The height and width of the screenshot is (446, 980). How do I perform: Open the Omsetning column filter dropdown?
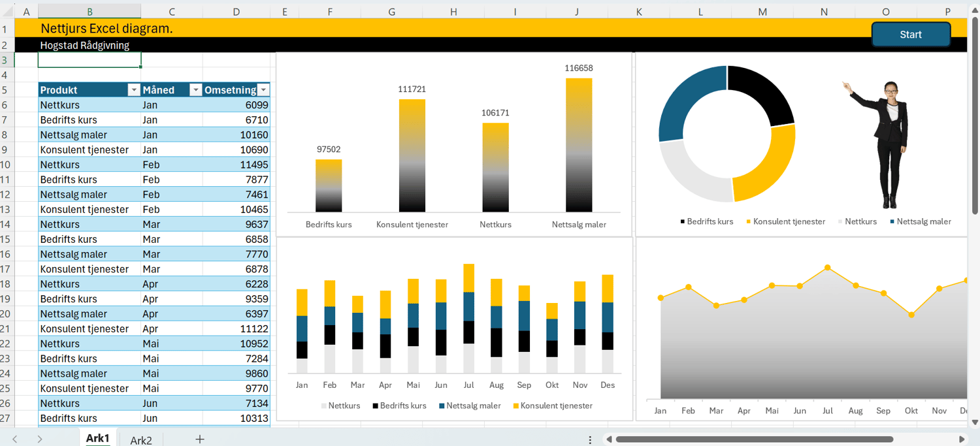(x=263, y=89)
